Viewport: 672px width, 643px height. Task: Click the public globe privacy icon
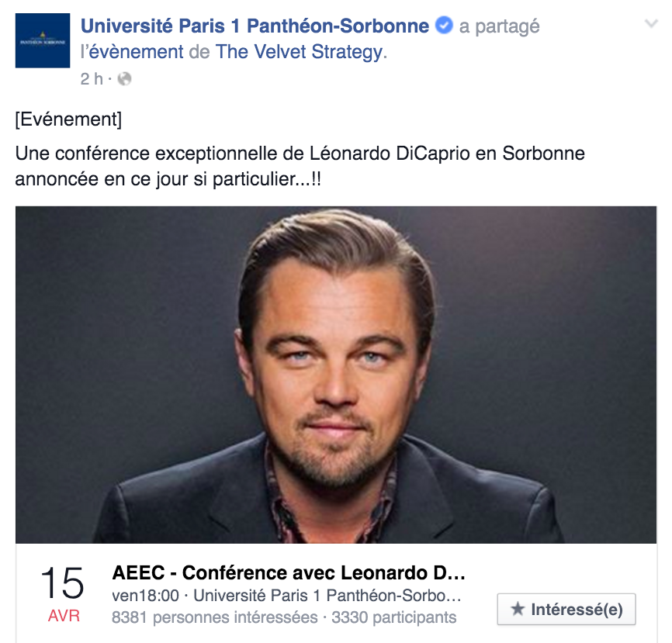coord(124,79)
